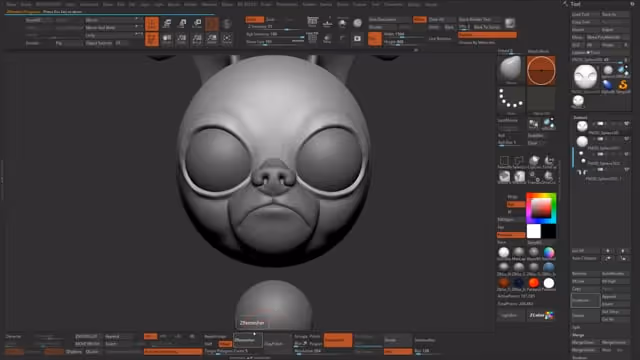Screen dimensions: 640x360
Task: Select the Rotate transform icon in the top toolbar
Action: coord(197,24)
